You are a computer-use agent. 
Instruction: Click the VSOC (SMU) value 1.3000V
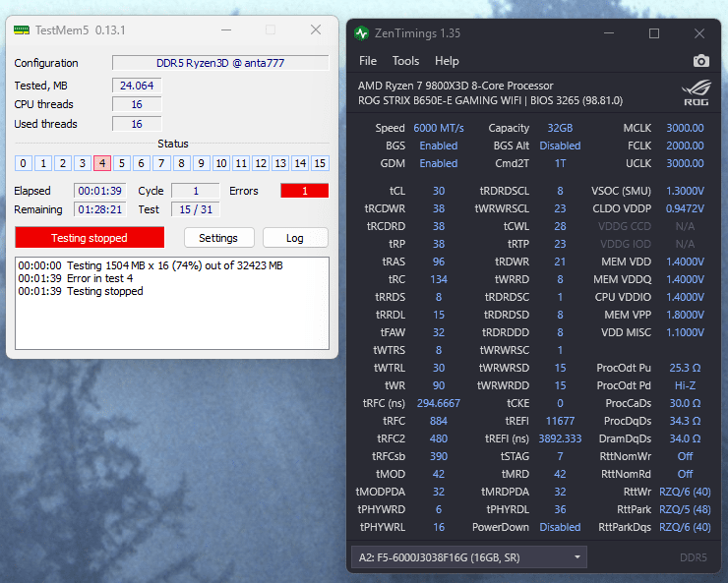click(685, 191)
